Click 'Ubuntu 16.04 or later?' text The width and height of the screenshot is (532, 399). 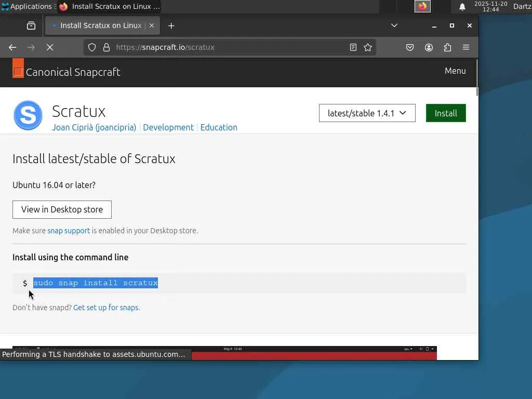tap(54, 185)
